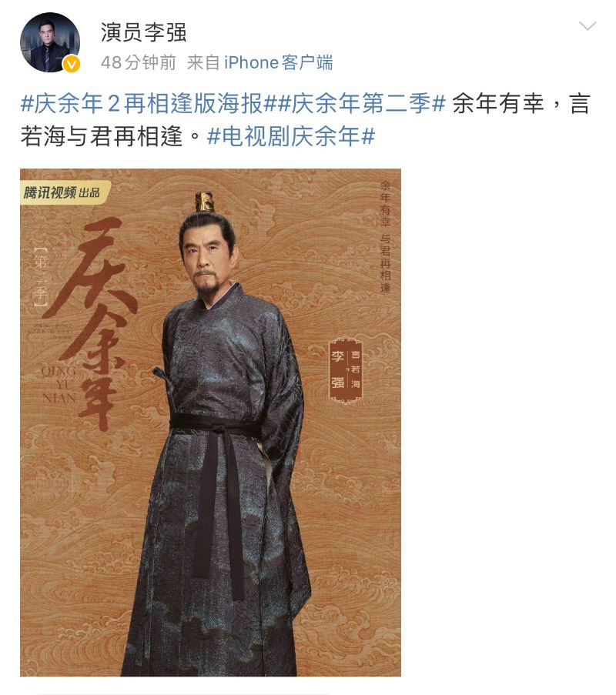Open hashtag #电视剧庆余年#
Image resolution: width=616 pixels, height=695 pixels.
[291, 136]
